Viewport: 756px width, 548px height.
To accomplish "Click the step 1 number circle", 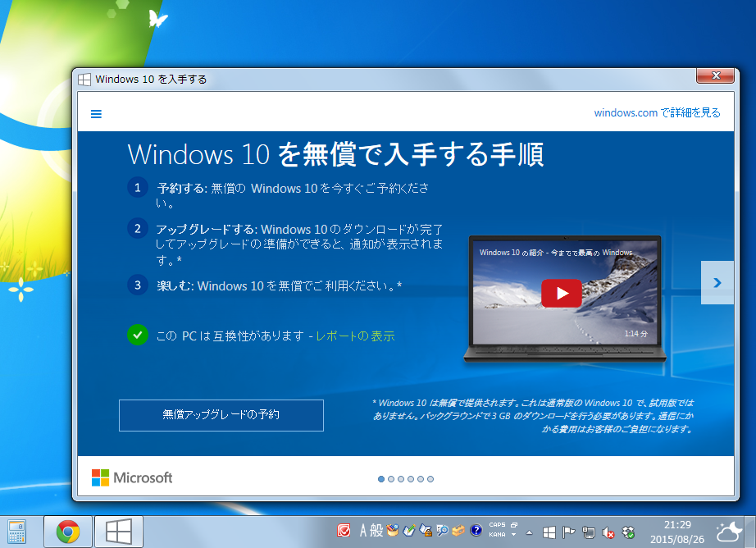I will 138,187.
